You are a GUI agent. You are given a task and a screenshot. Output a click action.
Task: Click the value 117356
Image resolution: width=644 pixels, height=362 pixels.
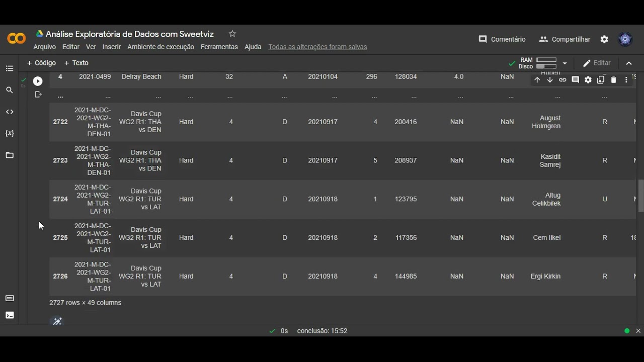406,237
